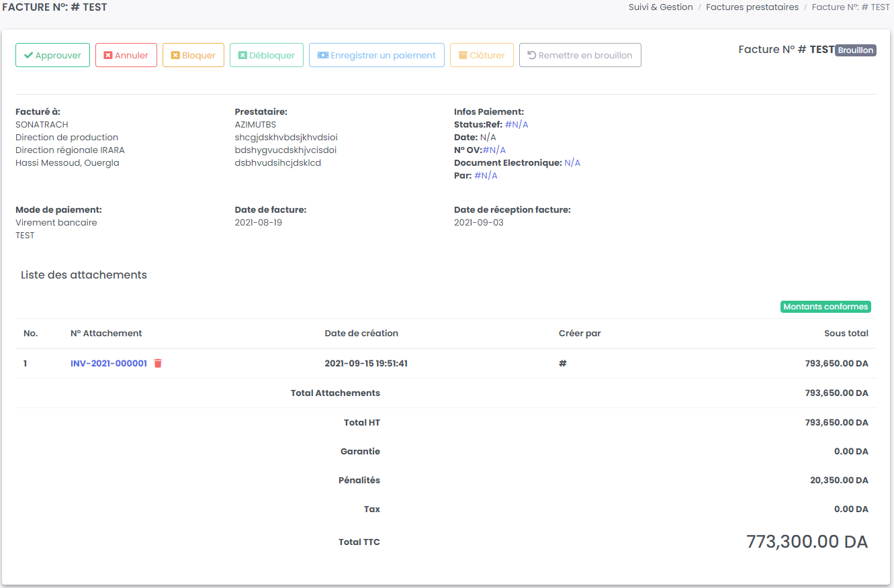
Task: Open the N° OV #N/A link
Action: pos(494,150)
